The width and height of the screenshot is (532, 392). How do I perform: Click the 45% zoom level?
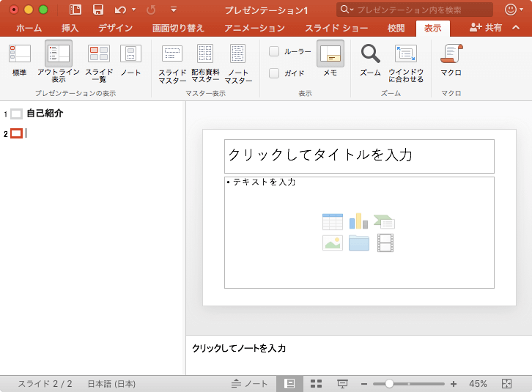point(478,384)
